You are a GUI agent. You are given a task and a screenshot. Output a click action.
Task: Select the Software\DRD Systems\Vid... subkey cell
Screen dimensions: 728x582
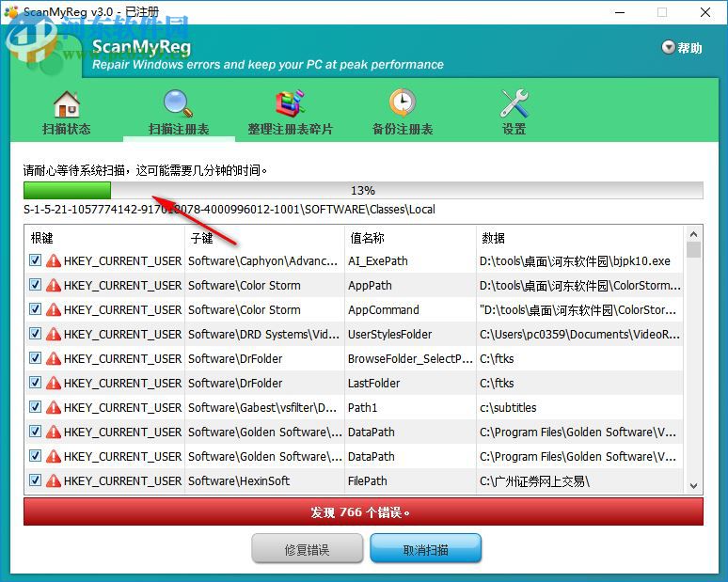click(x=263, y=334)
